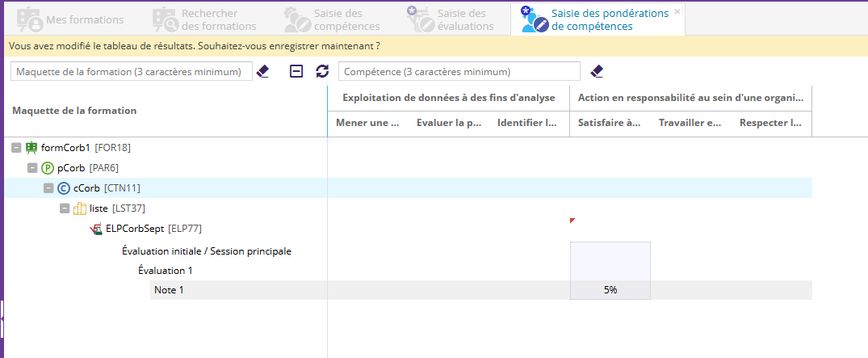The height and width of the screenshot is (358, 868).
Task: Clear the Compétence filter with eraser icon
Action: click(597, 71)
